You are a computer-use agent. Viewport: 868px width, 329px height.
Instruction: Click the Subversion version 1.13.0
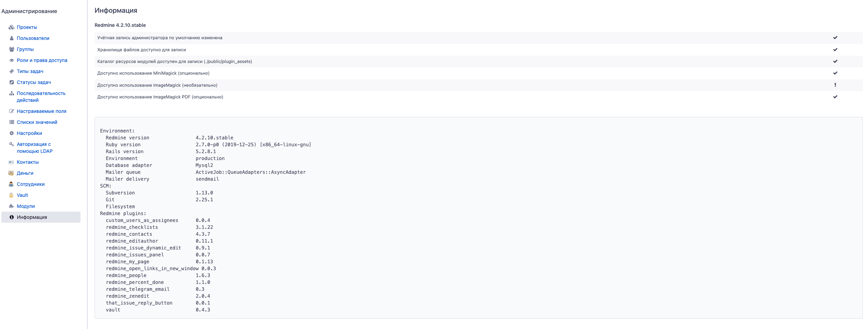tap(204, 193)
